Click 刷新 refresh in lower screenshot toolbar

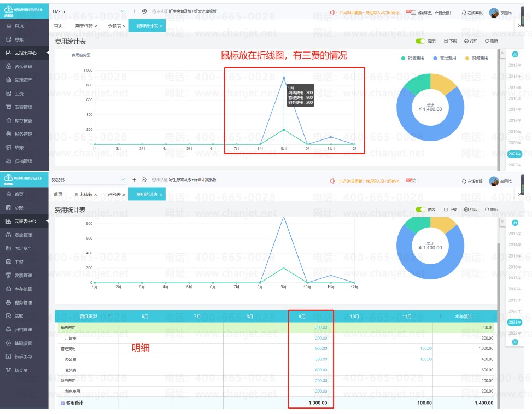491,209
